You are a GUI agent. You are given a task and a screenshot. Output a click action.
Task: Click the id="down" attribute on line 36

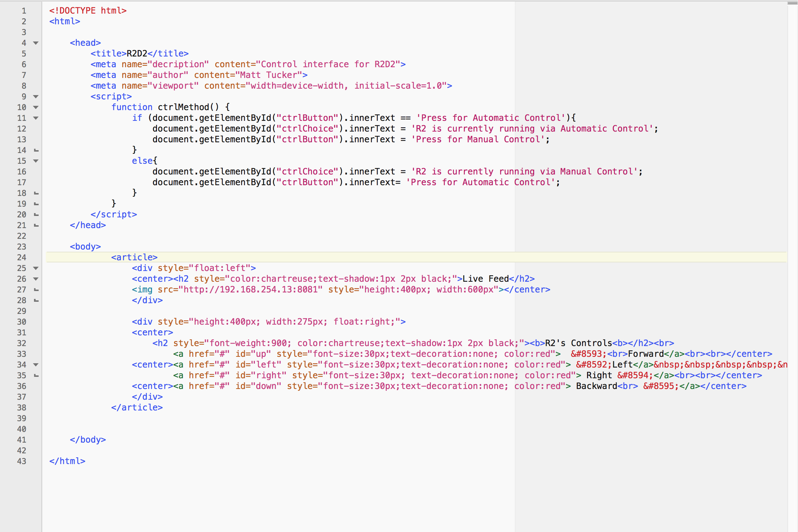click(x=258, y=386)
